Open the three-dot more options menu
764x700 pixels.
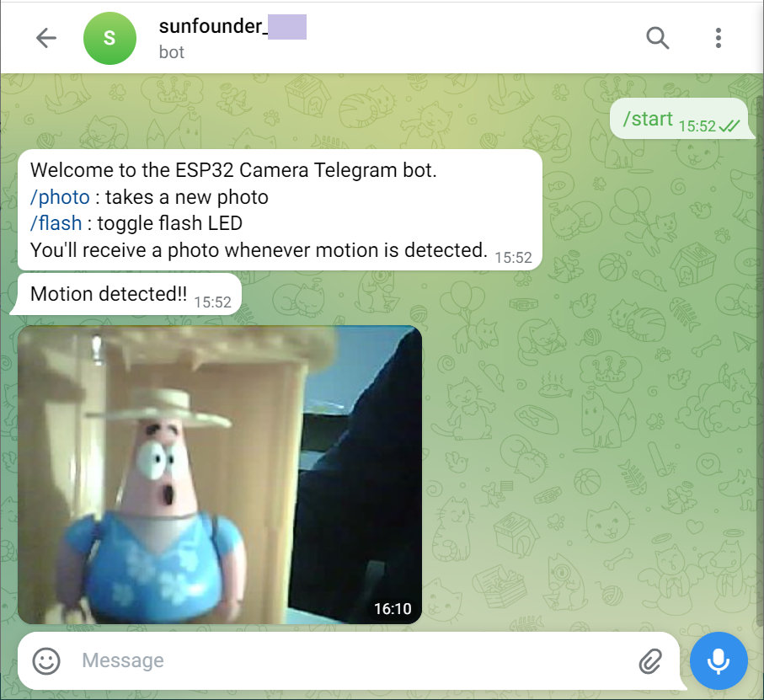pos(719,38)
